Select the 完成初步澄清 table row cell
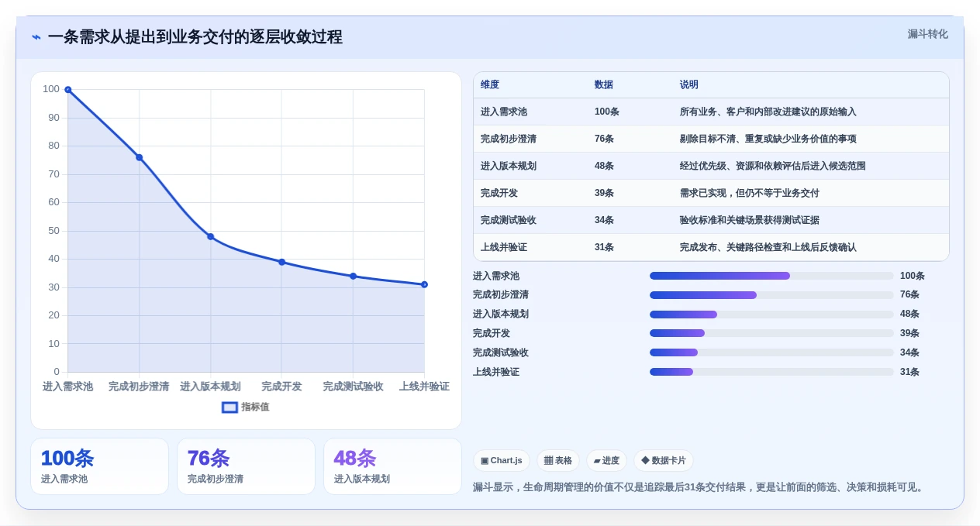Screen dimensions: 980x526 [509, 139]
